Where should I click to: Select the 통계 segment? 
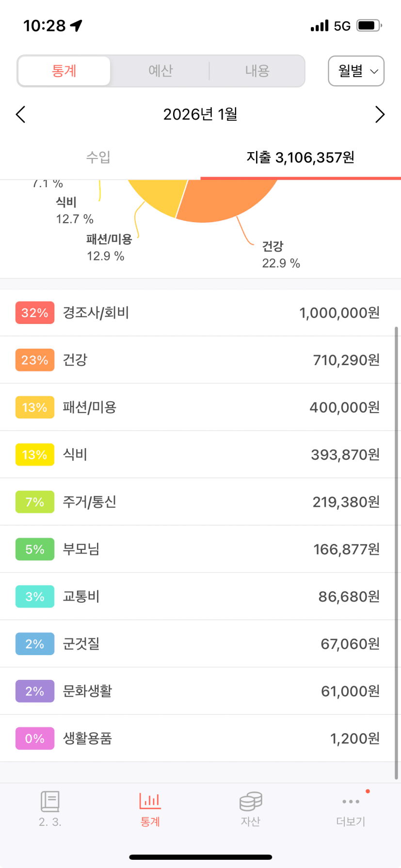pos(64,71)
